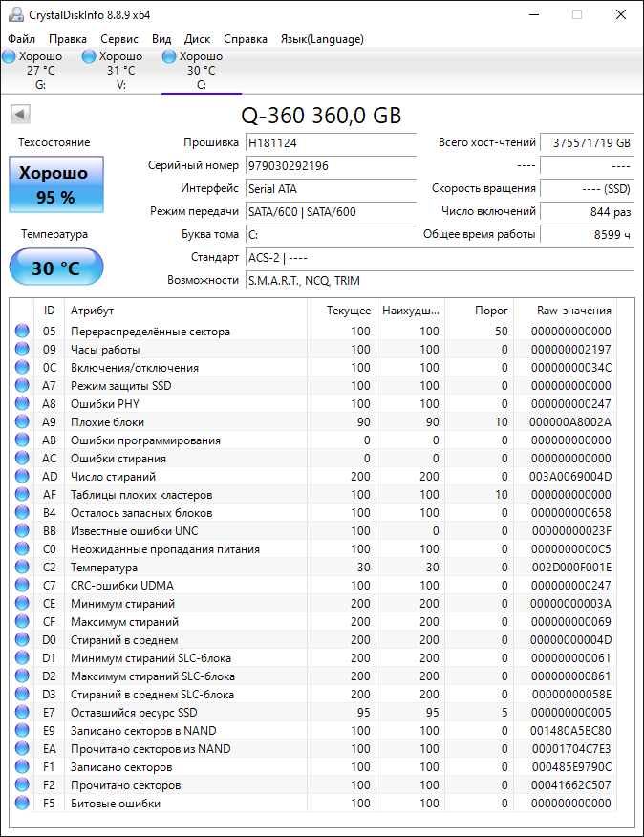This screenshot has height=837, width=644.
Task: Click the Хорошо 95 % health status button
Action: click(x=55, y=185)
